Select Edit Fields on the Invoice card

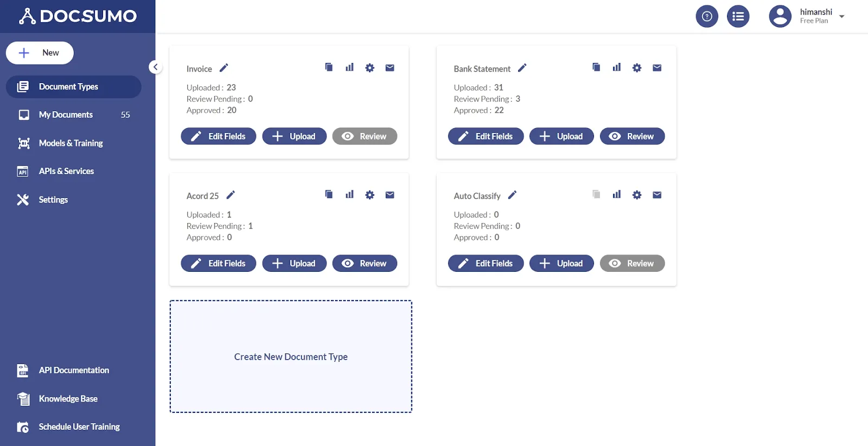pos(218,136)
